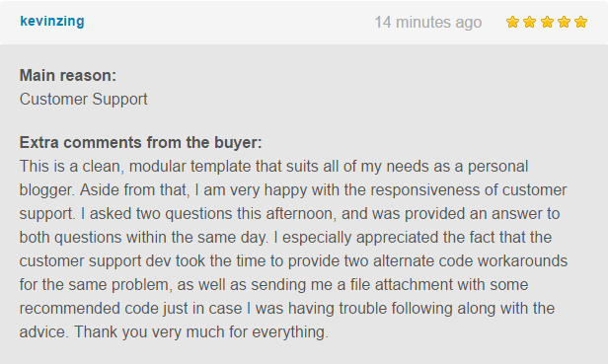Click the line starting 'recommended code just'

(287, 308)
